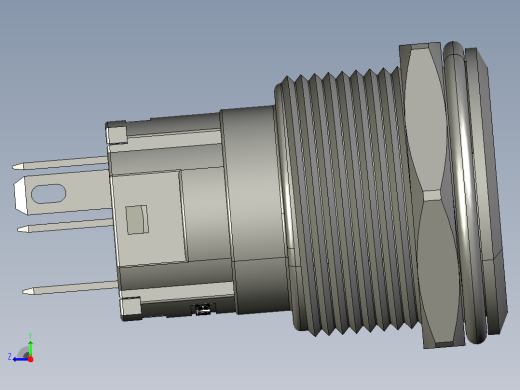Select the topmost thin pin terminal
Screen dimensions: 520x390
click(60, 162)
